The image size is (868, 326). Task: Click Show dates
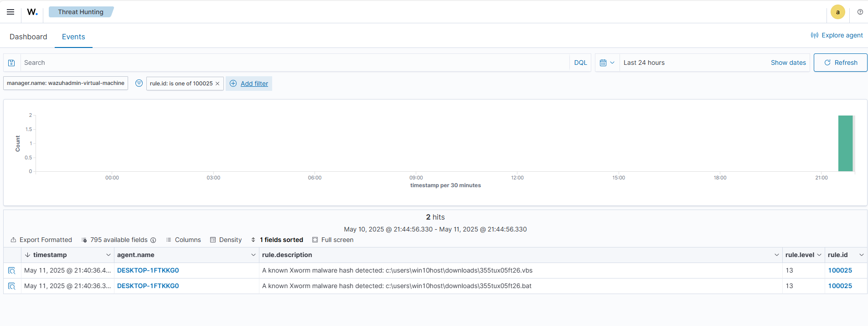coord(788,63)
